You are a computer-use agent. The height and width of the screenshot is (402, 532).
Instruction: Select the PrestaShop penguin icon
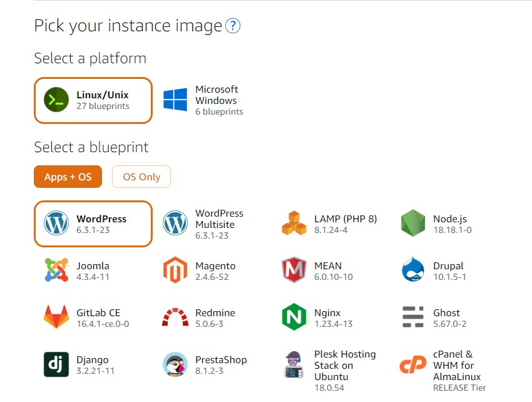175,364
